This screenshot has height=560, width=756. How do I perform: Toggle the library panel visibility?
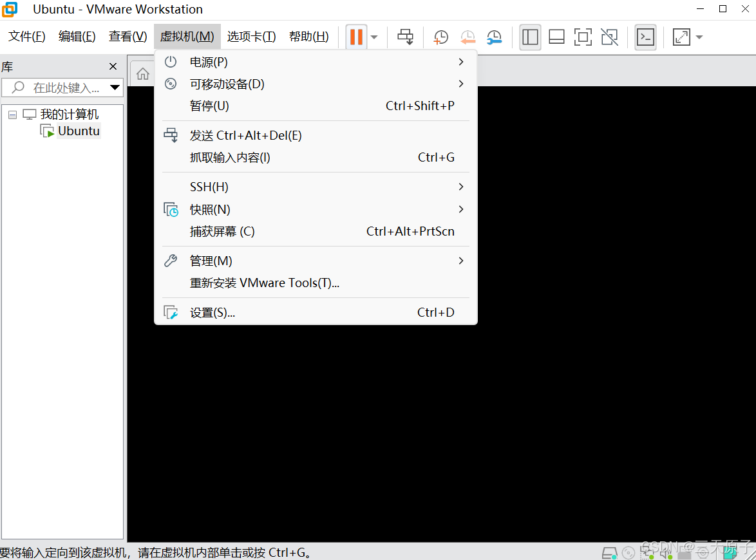pos(530,37)
